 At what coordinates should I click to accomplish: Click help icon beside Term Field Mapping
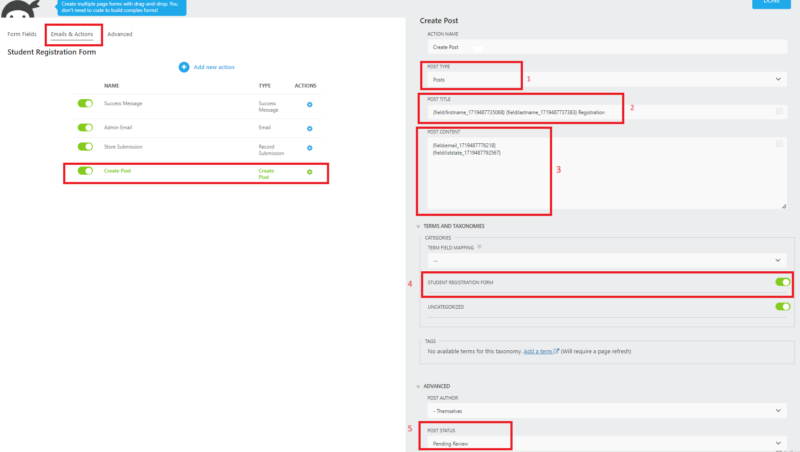479,247
